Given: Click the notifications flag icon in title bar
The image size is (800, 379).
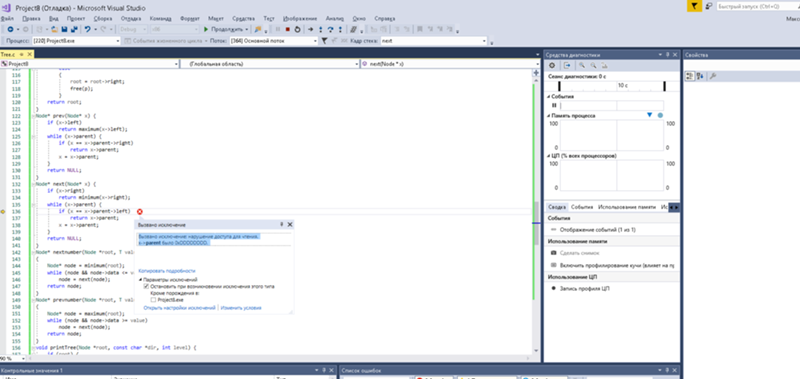Looking at the screenshot, I should [694, 6].
